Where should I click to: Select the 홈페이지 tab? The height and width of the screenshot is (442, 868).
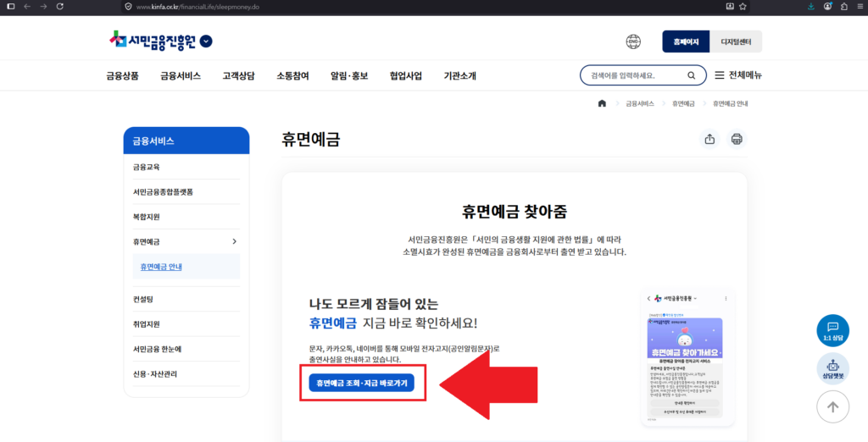click(x=686, y=41)
